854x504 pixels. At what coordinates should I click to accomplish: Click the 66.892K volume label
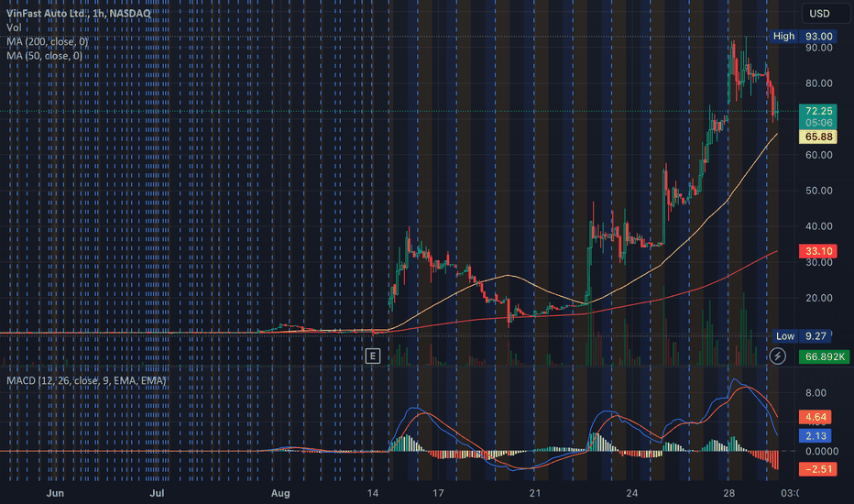tap(824, 356)
